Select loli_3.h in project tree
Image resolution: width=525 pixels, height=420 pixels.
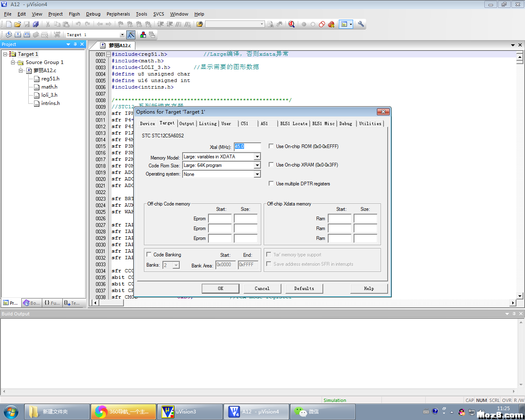49,95
